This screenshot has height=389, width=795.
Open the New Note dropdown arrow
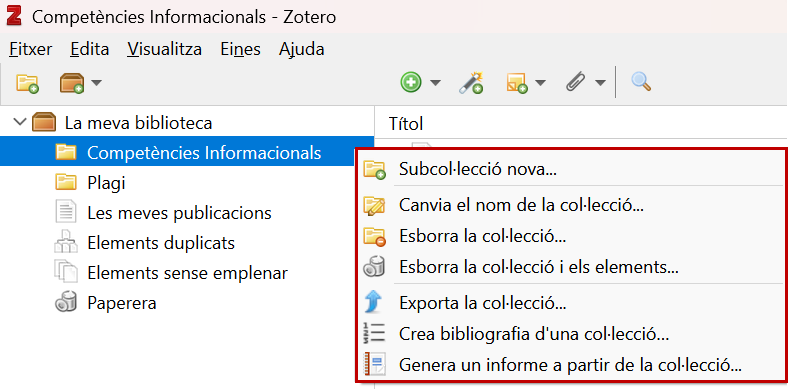(540, 83)
